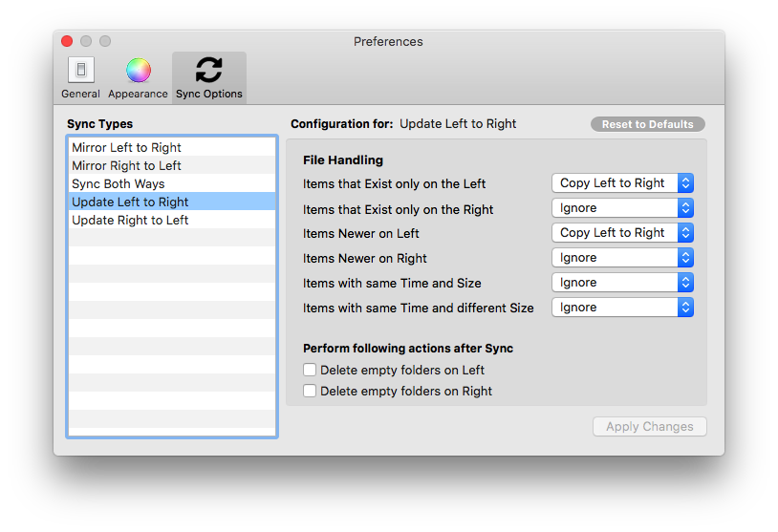The height and width of the screenshot is (532, 778).
Task: Open dropdown for Items that Exist only on Right
Action: tap(622, 208)
